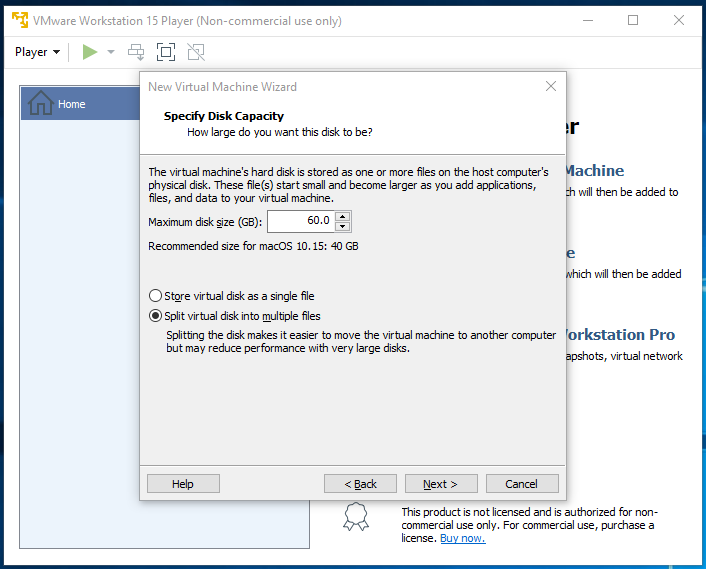Click the 'New Virtual Machine Wizard' title text
Image resolution: width=706 pixels, height=569 pixels.
222,86
